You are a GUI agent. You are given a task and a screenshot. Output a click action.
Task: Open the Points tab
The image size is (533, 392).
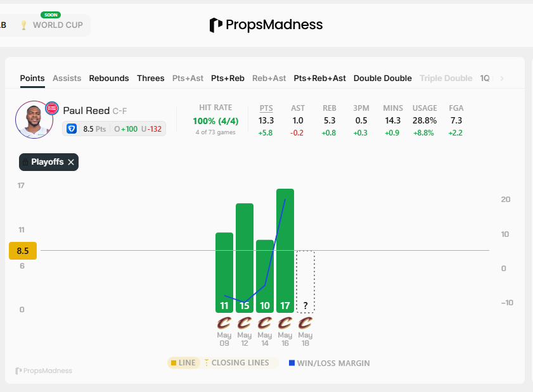[x=32, y=78]
